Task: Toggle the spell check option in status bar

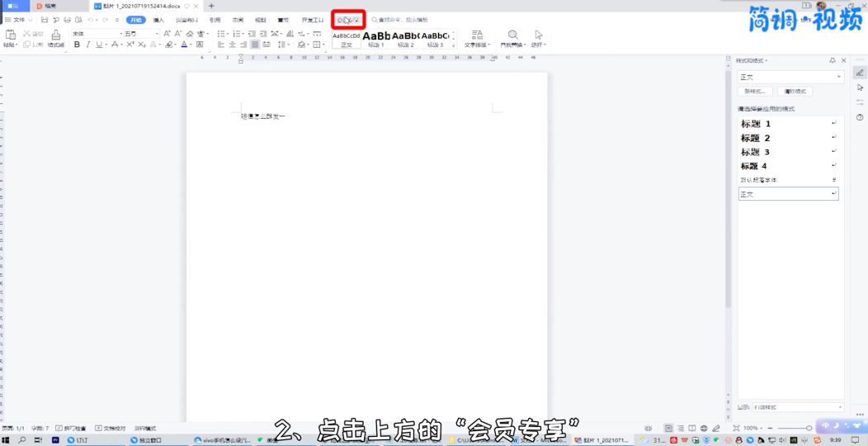Action: coord(73,429)
